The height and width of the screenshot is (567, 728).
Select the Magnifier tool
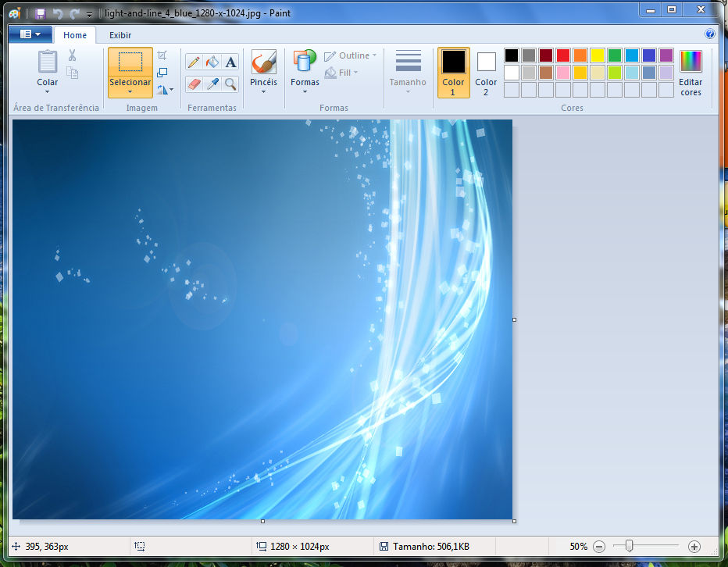point(230,84)
